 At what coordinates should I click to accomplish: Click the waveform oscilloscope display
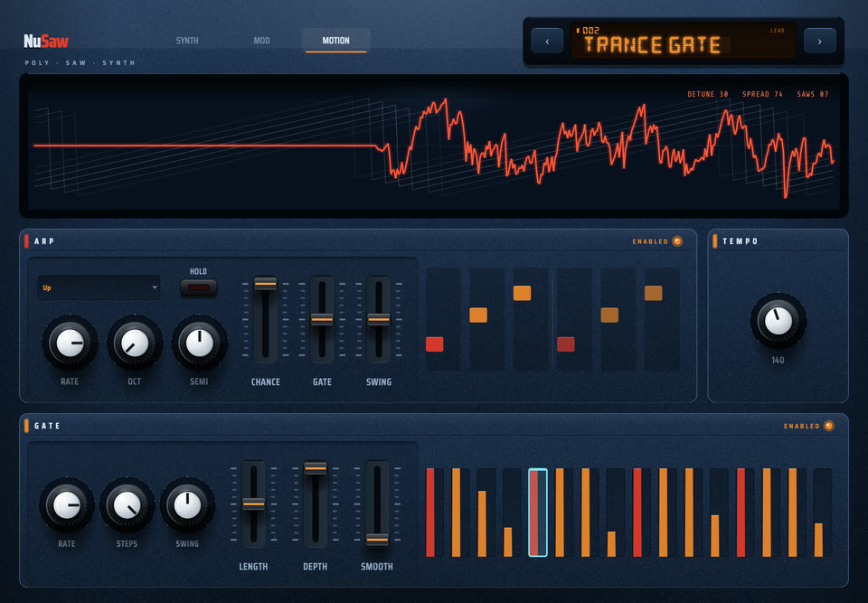[433, 146]
